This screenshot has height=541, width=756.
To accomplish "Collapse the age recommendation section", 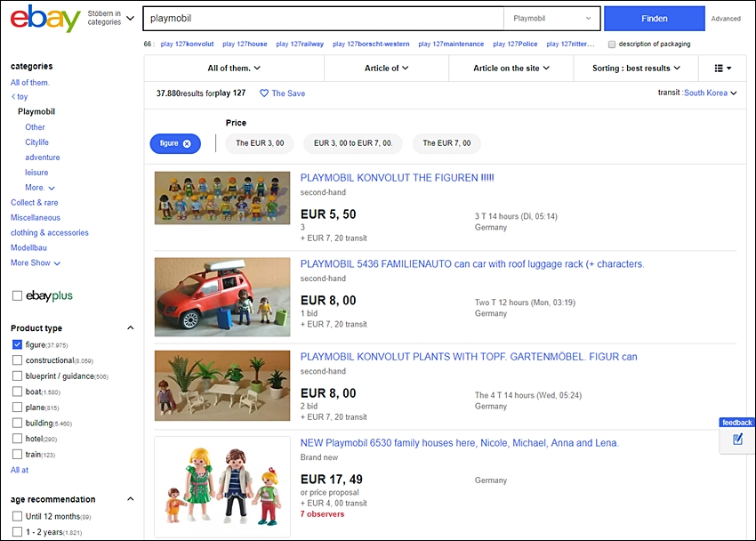I will pyautogui.click(x=130, y=499).
